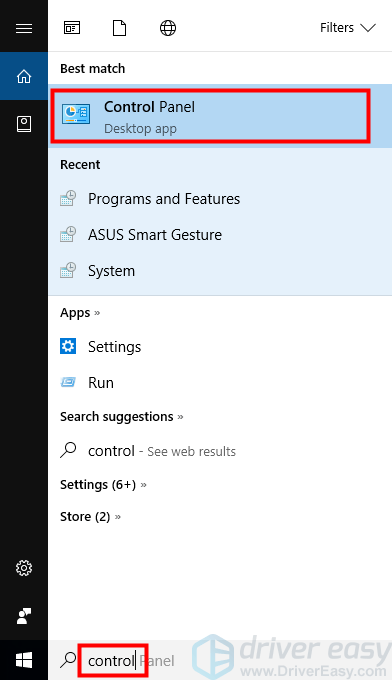Screen dimensions: 392x680
Task: Filter results by Web globe icon
Action: pyautogui.click(x=168, y=28)
